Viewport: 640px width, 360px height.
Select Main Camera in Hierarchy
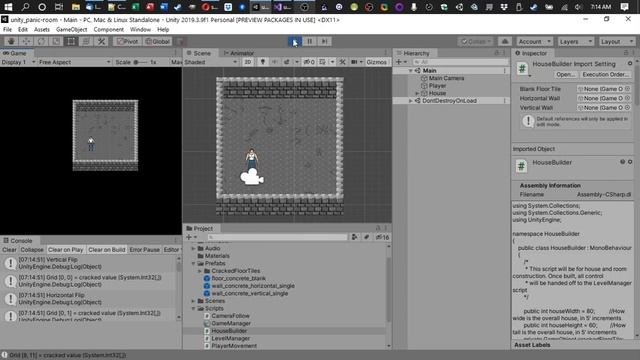click(446, 78)
